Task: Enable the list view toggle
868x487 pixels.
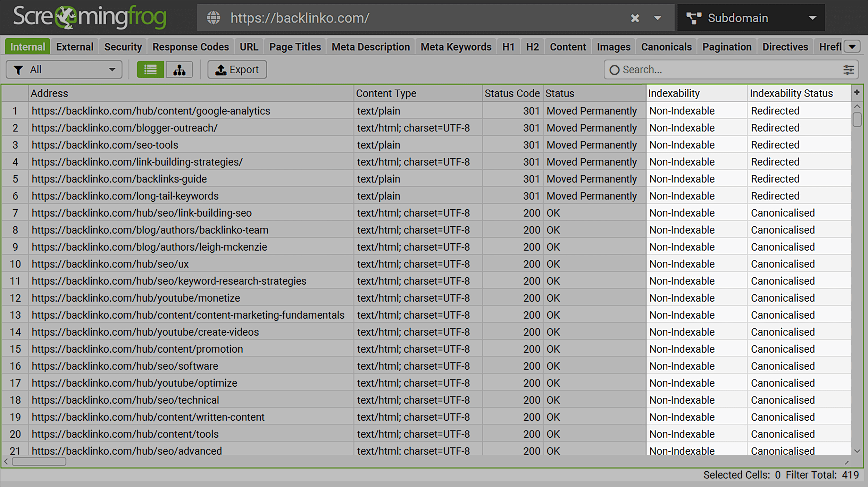Action: tap(150, 69)
